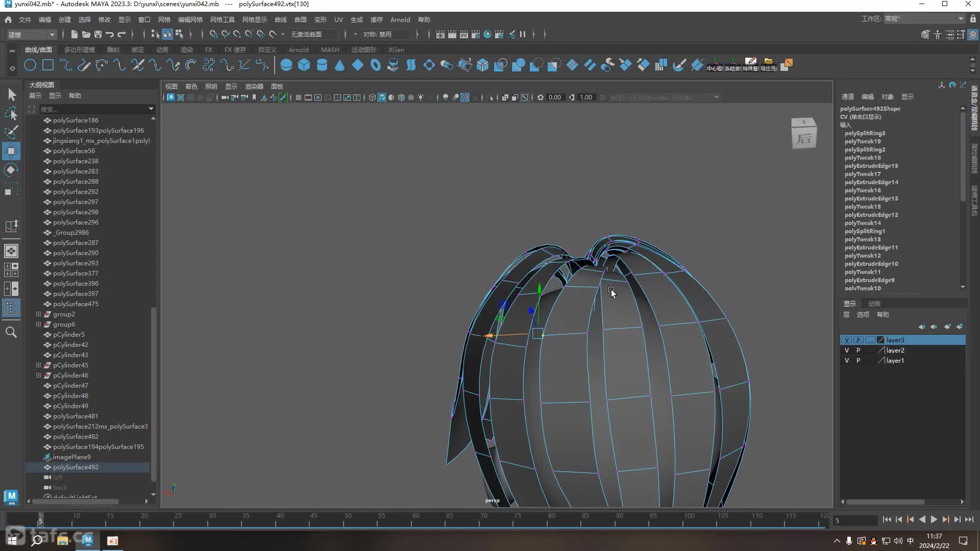Click the Open Scene folder icon
Viewport: 980px width, 551px height.
[x=86, y=34]
